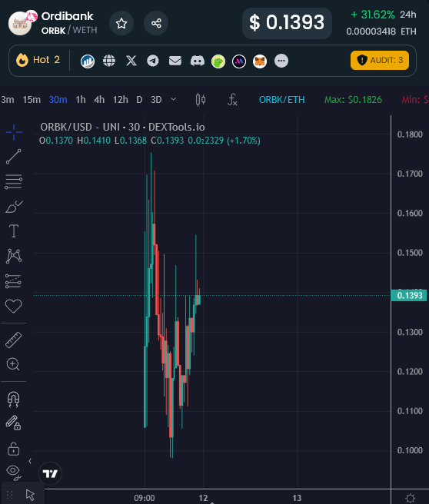
Task: Switch chart to 4h timeframe
Action: tap(99, 100)
